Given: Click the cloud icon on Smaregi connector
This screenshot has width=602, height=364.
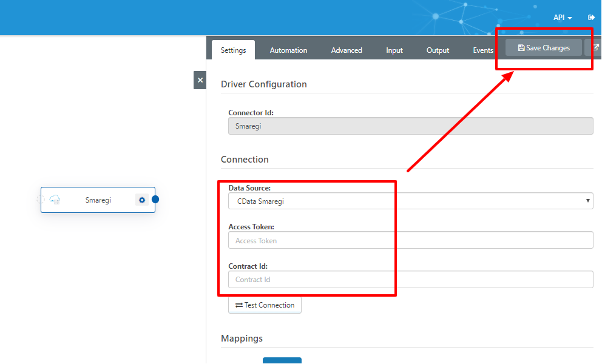Looking at the screenshot, I should tap(55, 200).
